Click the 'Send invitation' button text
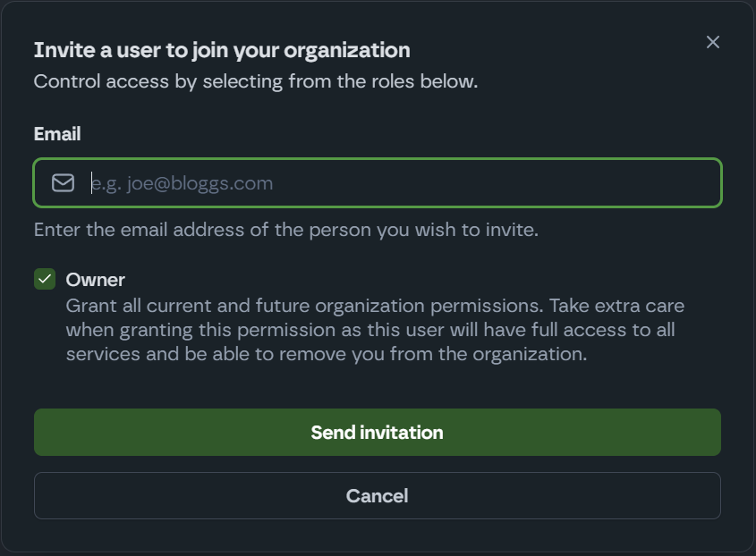 point(377,433)
